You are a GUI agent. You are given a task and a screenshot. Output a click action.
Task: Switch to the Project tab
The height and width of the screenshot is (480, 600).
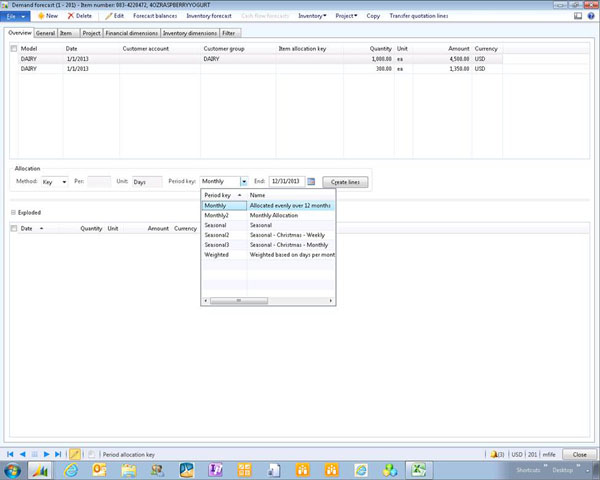pyautogui.click(x=91, y=33)
